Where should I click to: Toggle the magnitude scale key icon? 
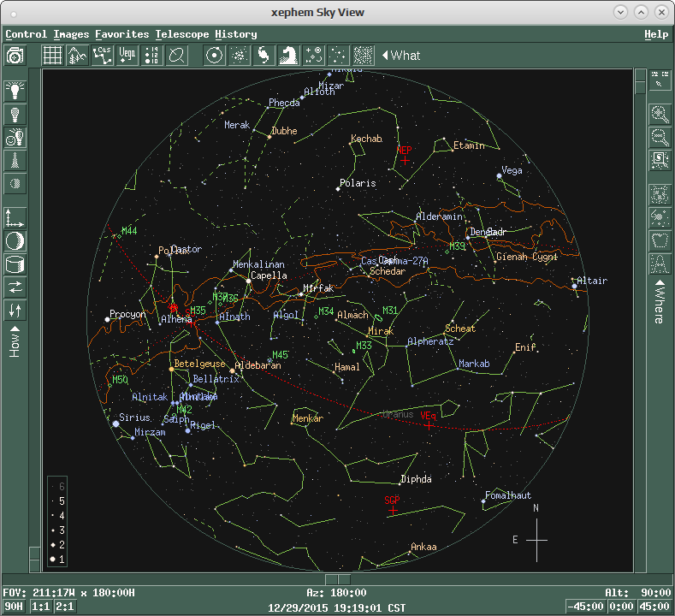tap(152, 56)
